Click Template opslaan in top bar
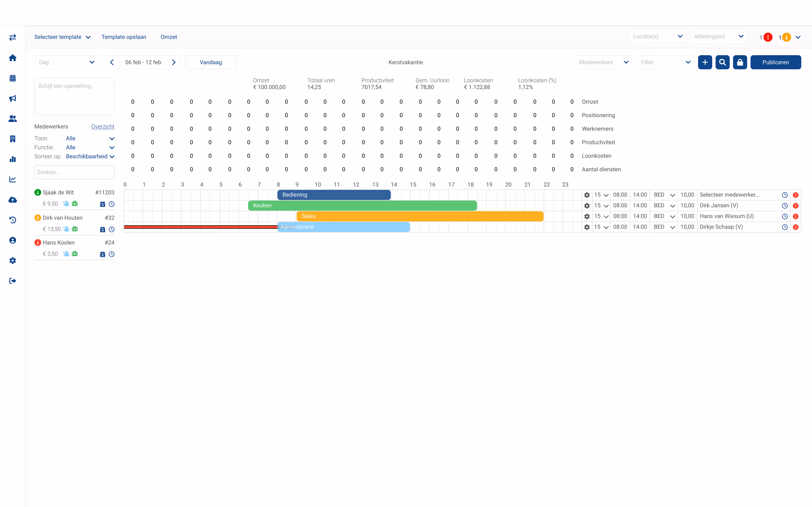 click(124, 37)
